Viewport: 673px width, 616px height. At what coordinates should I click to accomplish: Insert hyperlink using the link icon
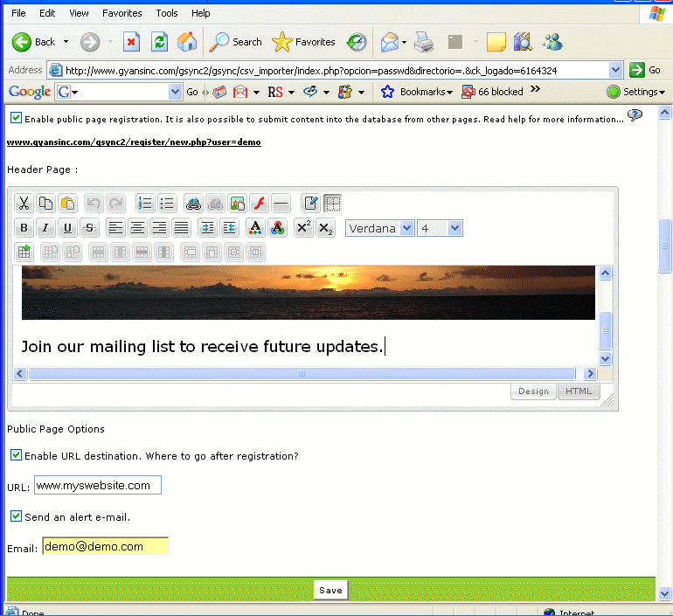pos(193,204)
